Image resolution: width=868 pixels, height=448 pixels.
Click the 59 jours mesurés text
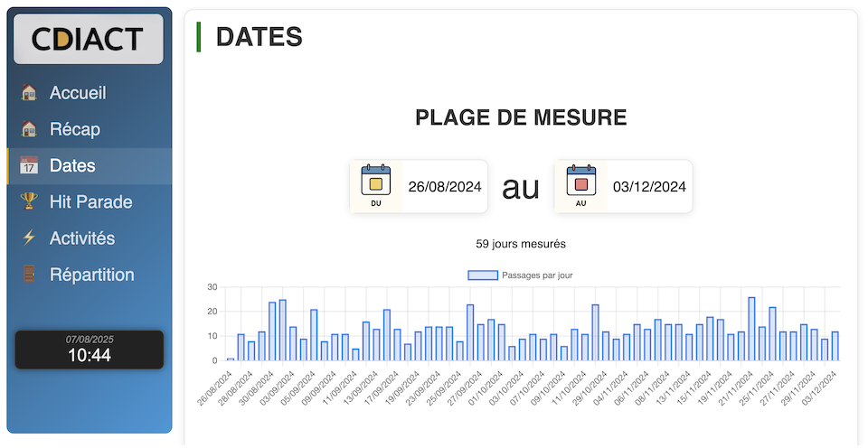click(x=521, y=244)
